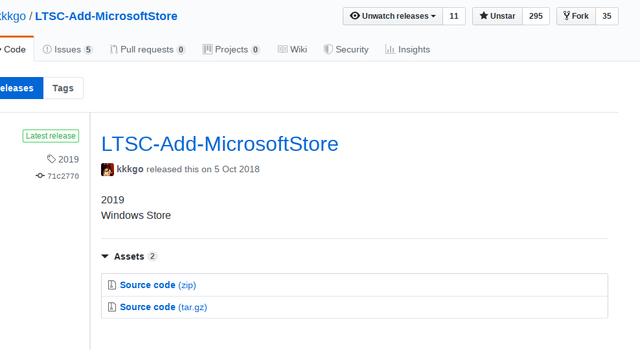View the 11 watchers count
The height and width of the screenshot is (360, 640).
[454, 16]
